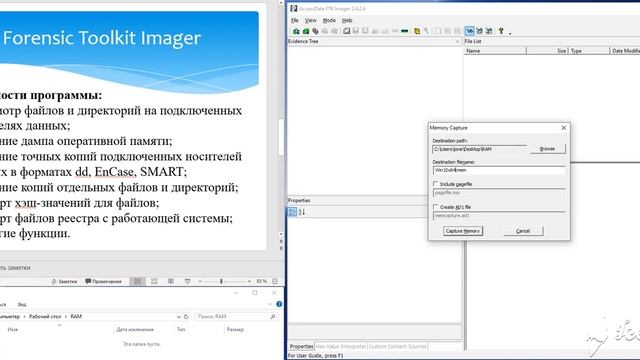This screenshot has width=640, height=360.
Task: Click the slide pane scroll down arrow
Action: [x=281, y=234]
